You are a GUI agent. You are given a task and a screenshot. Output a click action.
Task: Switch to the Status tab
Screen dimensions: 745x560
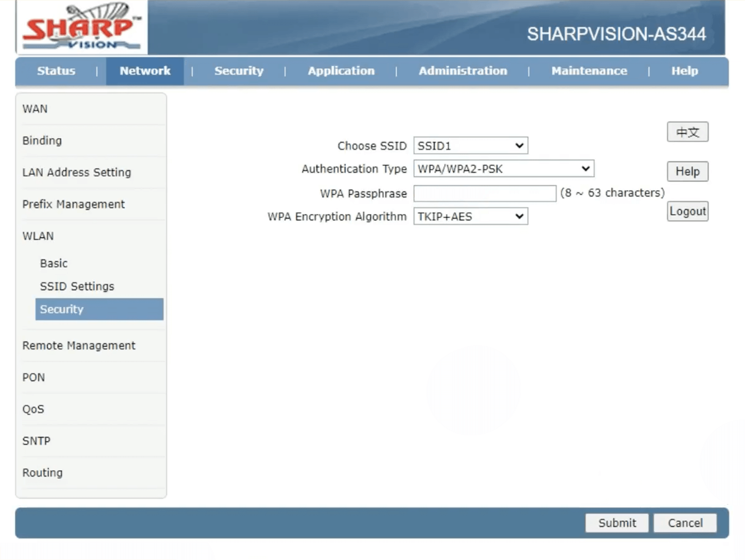(x=56, y=71)
